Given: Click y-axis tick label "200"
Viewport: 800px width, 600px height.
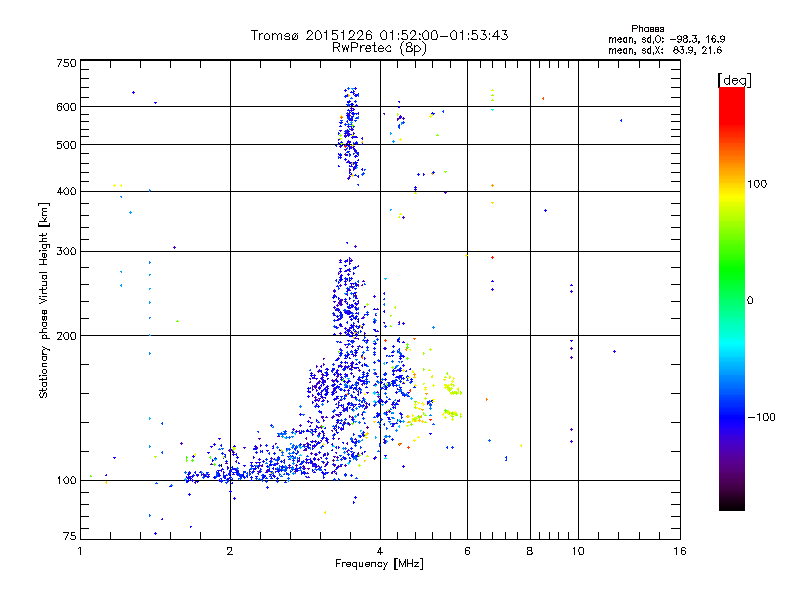Looking at the screenshot, I should [66, 336].
